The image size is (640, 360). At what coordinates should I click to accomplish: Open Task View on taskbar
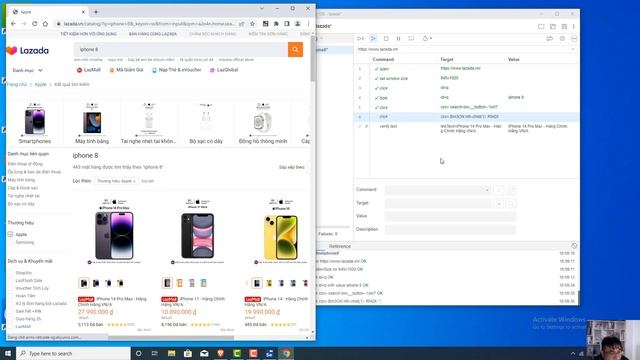click(155, 353)
